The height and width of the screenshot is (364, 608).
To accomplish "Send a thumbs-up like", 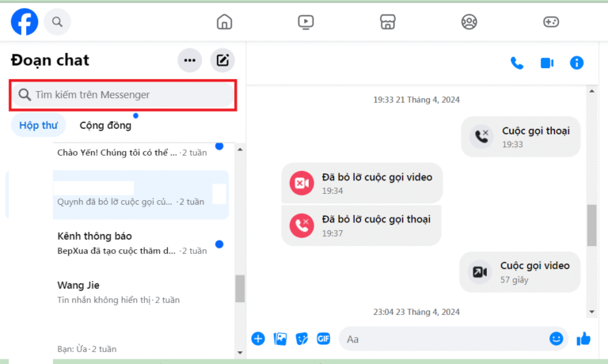I will [583, 339].
